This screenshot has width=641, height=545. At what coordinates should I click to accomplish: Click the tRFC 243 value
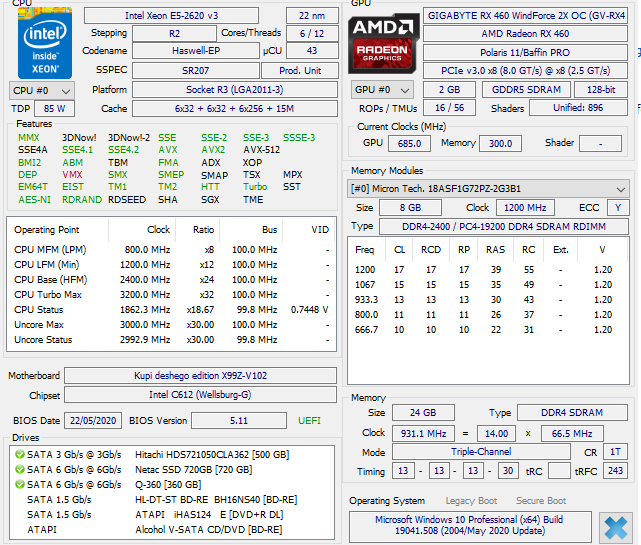(x=615, y=471)
